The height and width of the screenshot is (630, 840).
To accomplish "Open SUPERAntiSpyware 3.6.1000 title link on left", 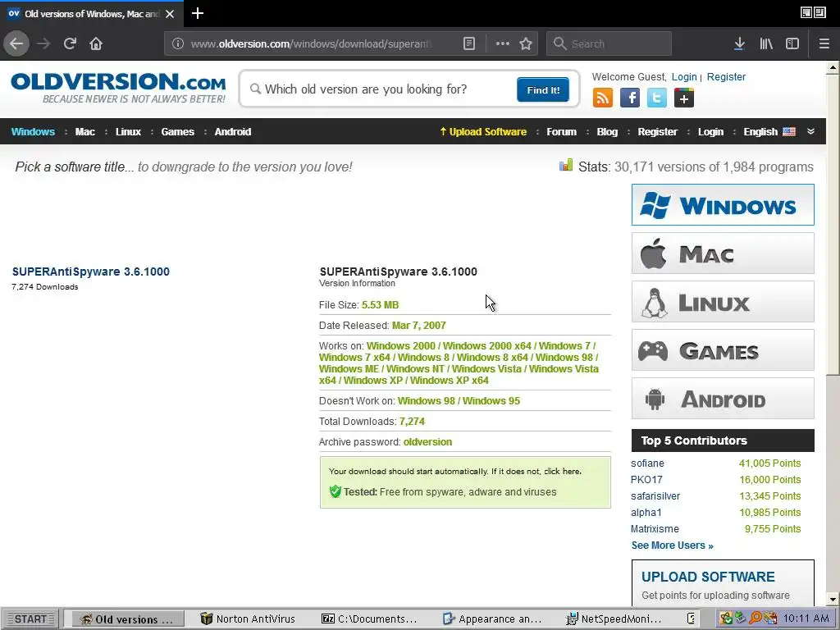I will [91, 272].
